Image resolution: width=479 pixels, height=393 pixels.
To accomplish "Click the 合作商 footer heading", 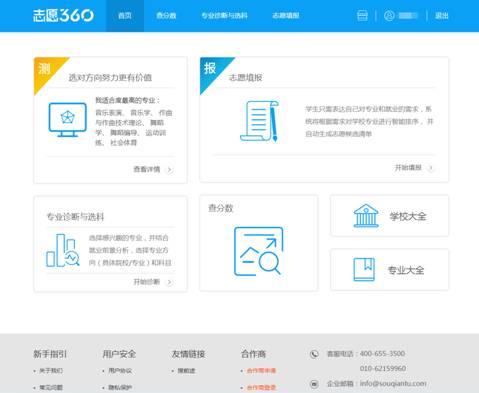I will pyautogui.click(x=253, y=354).
